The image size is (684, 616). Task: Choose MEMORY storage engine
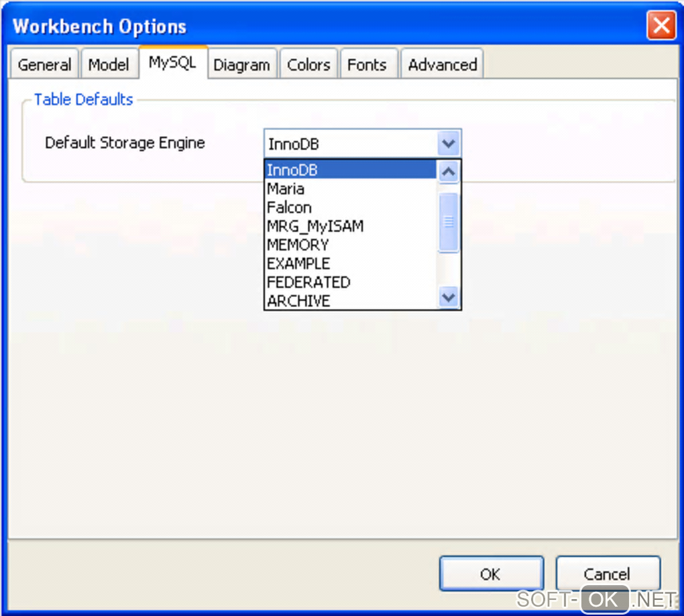click(x=350, y=245)
